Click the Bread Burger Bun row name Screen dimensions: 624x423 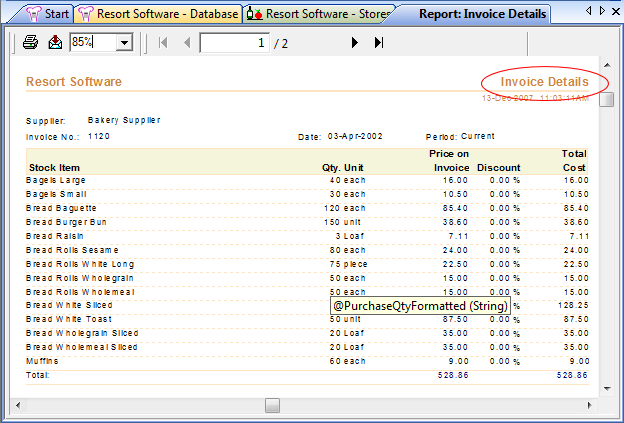[x=66, y=222]
